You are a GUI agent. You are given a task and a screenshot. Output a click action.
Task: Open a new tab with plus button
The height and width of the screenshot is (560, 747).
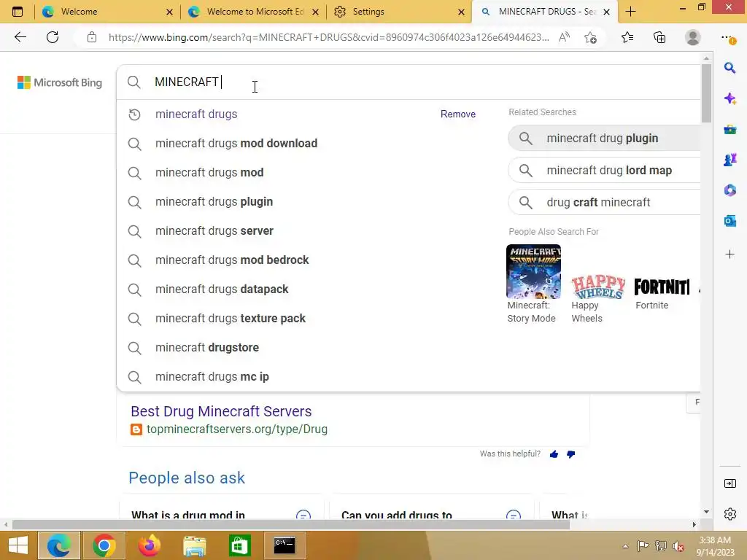click(630, 12)
